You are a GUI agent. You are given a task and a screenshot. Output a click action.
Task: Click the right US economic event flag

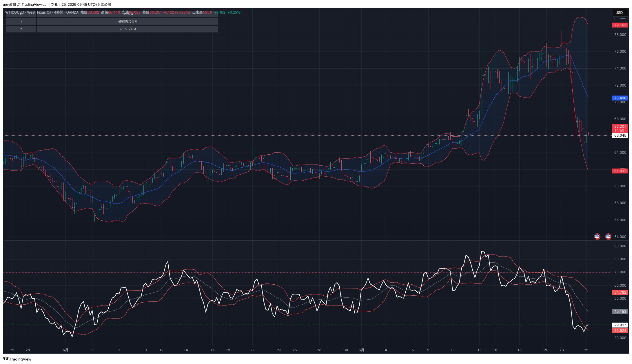point(608,237)
